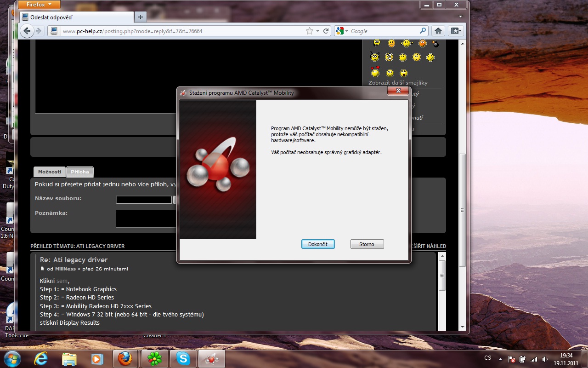Insert the orange-faced smiley

[422, 43]
